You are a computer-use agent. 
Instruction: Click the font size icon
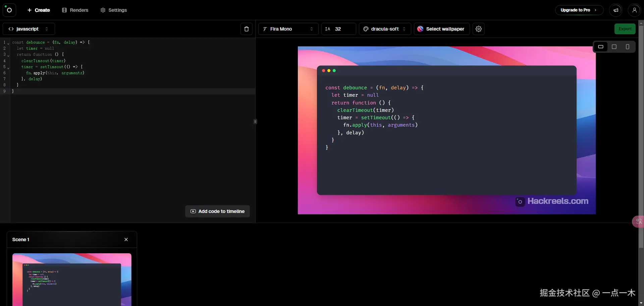tap(328, 29)
